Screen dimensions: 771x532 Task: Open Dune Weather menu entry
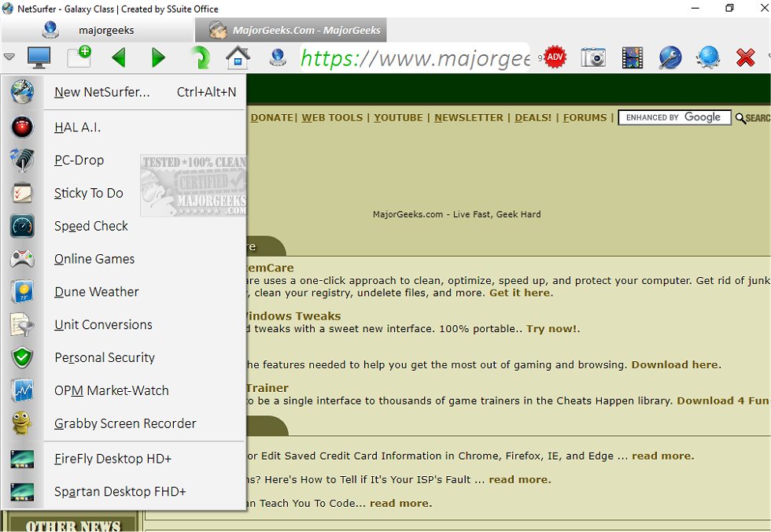point(145,292)
